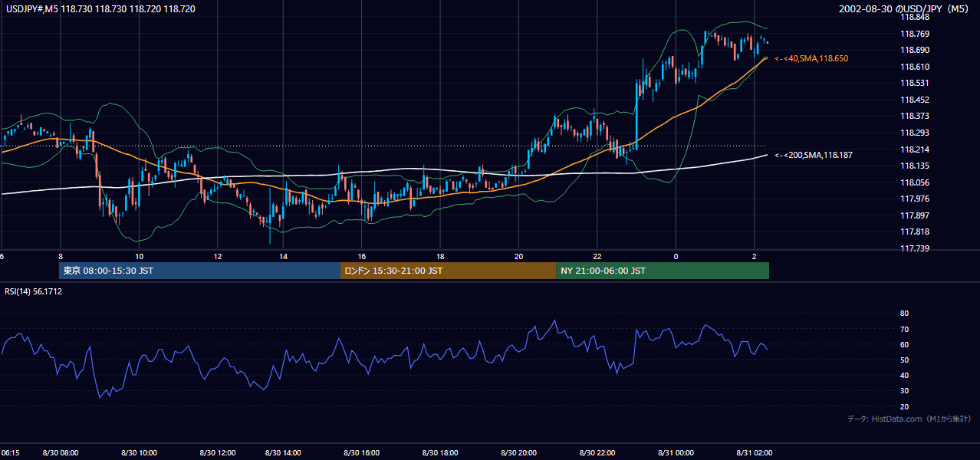Click price axis label 117.897

point(915,215)
